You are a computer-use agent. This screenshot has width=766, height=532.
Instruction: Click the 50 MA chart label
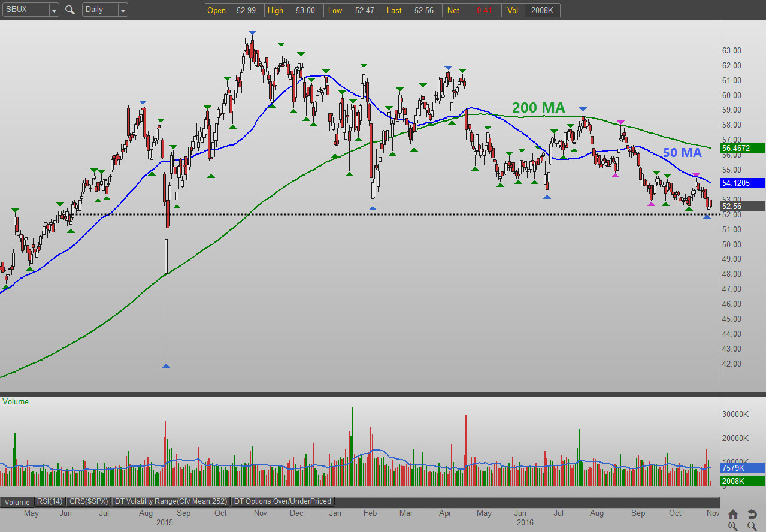point(682,153)
